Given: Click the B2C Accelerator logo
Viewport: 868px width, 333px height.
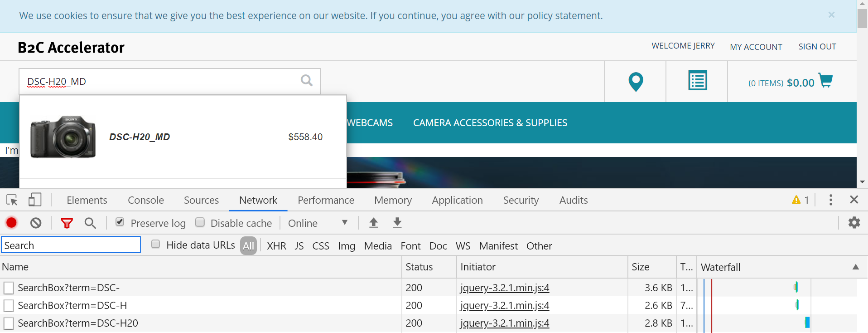Looking at the screenshot, I should pyautogui.click(x=71, y=47).
